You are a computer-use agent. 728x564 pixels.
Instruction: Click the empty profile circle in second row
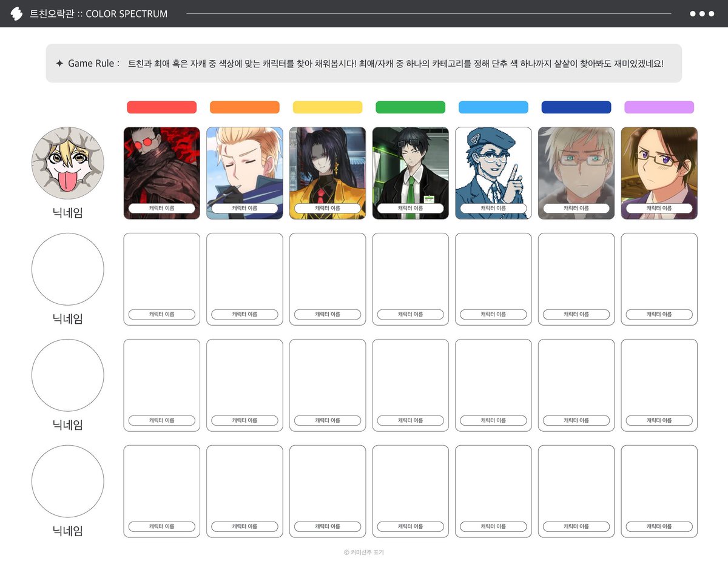(68, 269)
